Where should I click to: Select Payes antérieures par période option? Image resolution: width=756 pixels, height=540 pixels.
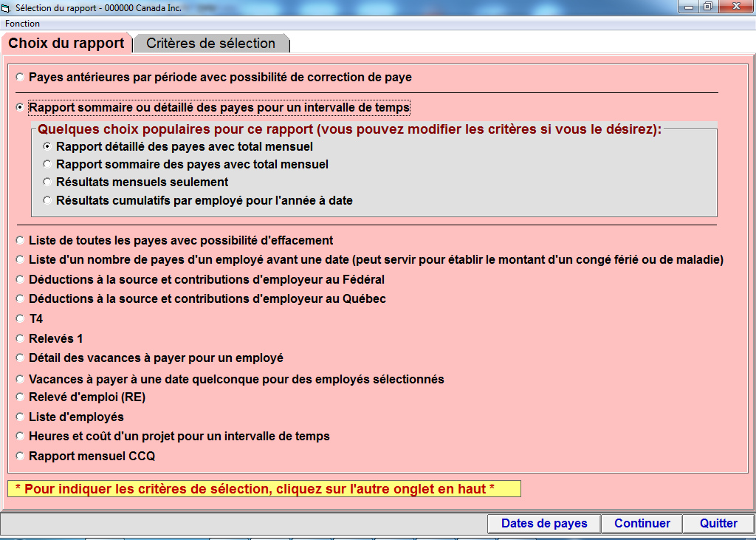(x=21, y=77)
